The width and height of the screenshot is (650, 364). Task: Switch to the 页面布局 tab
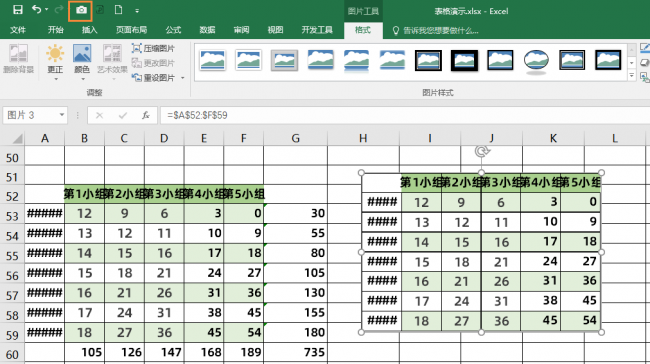[131, 30]
